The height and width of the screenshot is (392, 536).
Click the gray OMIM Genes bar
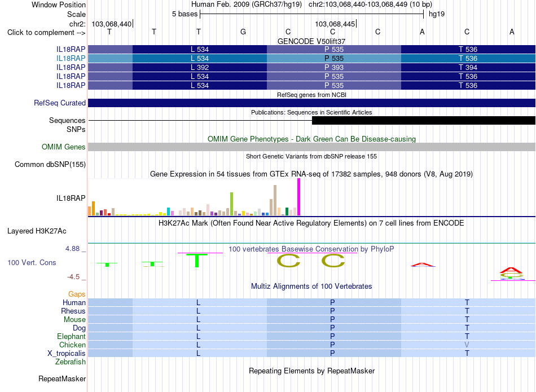[311, 147]
